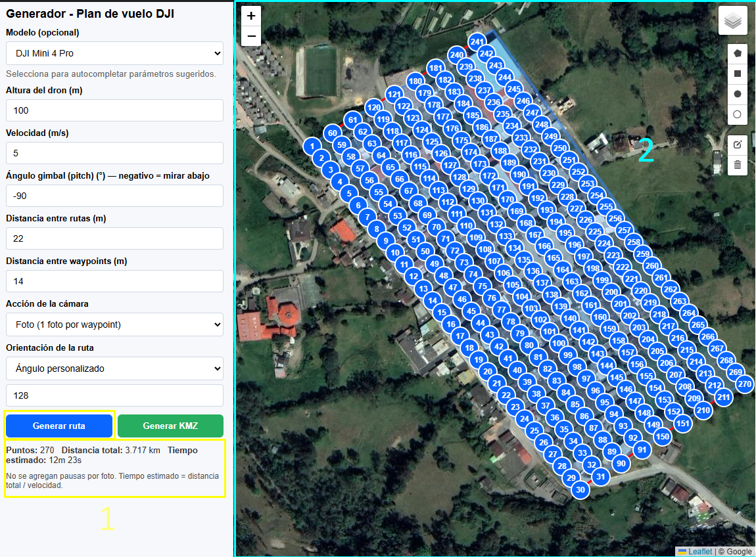
Task: Zoom in on the map
Action: point(251,16)
